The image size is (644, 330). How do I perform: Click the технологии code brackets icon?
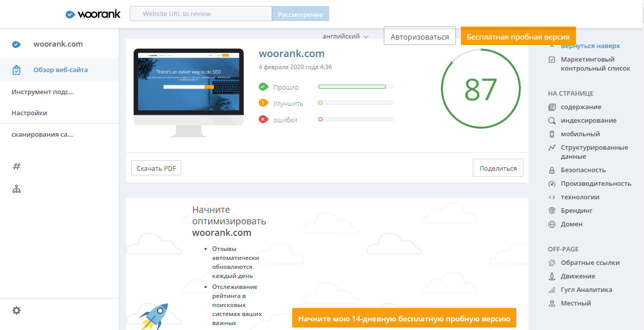click(x=552, y=197)
